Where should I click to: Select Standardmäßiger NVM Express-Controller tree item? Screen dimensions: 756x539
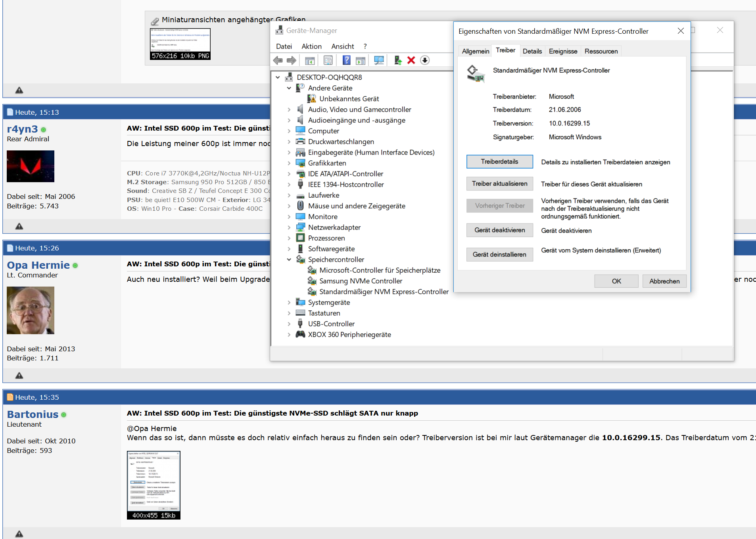coord(384,291)
